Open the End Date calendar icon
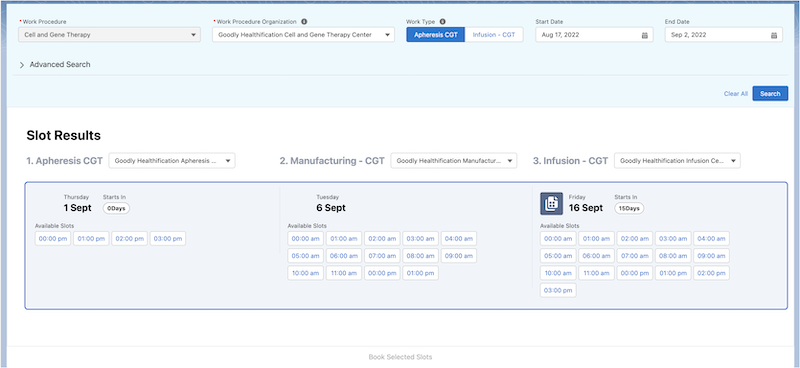This screenshot has width=800, height=368. point(773,35)
